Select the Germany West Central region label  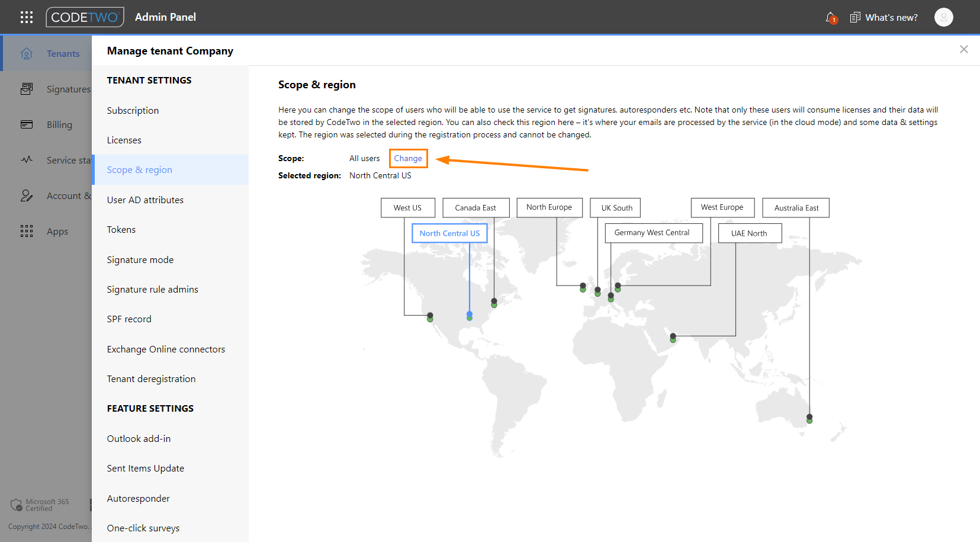click(653, 233)
